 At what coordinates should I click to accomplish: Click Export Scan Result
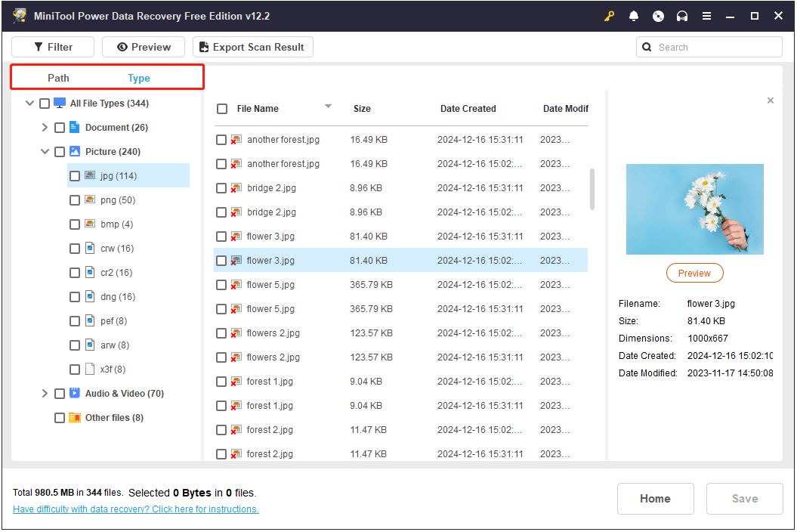click(x=252, y=46)
